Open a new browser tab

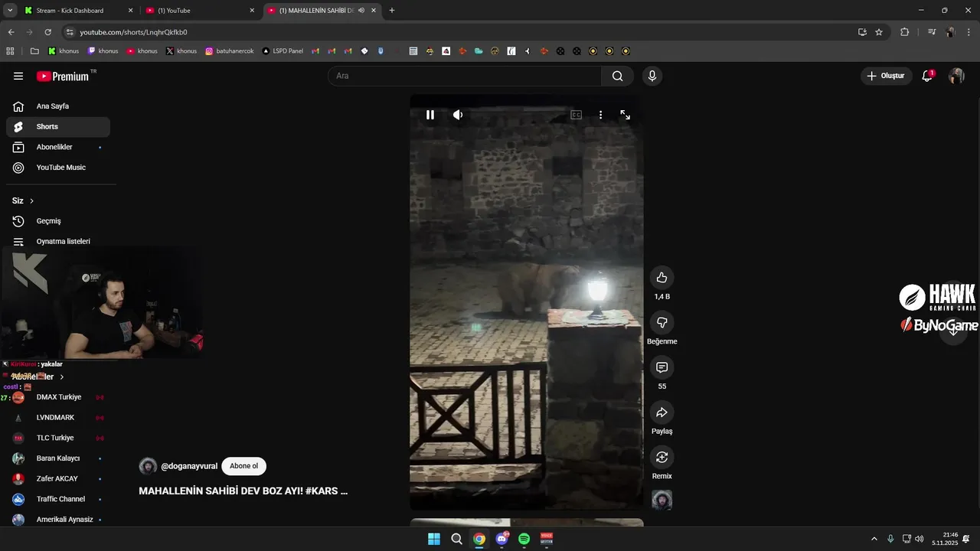[x=392, y=11]
